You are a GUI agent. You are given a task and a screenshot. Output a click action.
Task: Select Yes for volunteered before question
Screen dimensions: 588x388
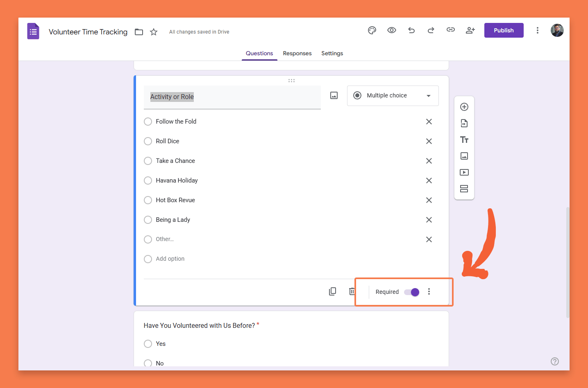point(148,344)
